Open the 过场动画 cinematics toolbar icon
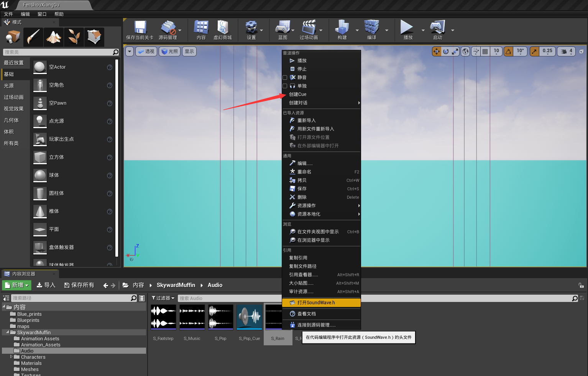 click(x=309, y=30)
